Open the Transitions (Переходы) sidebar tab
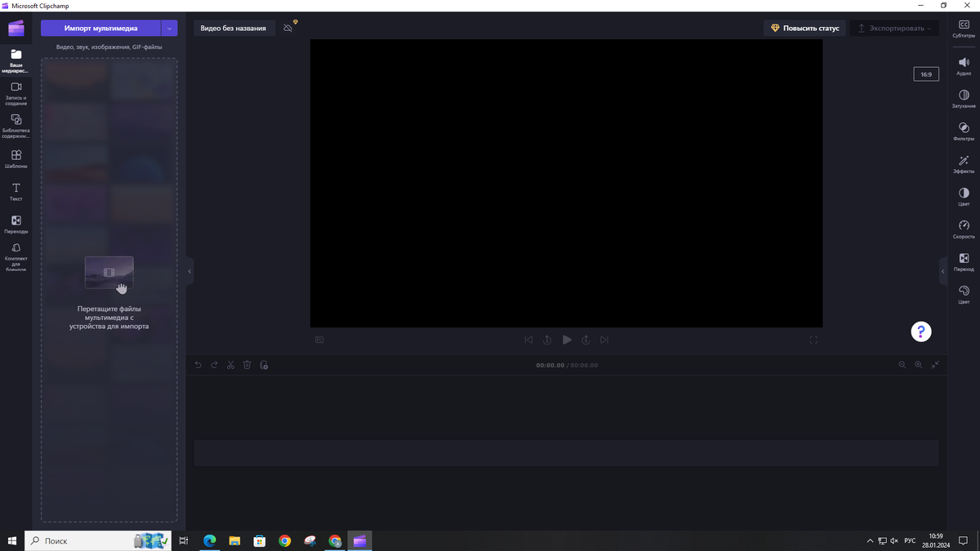Viewport: 980px width, 551px height. click(x=16, y=224)
